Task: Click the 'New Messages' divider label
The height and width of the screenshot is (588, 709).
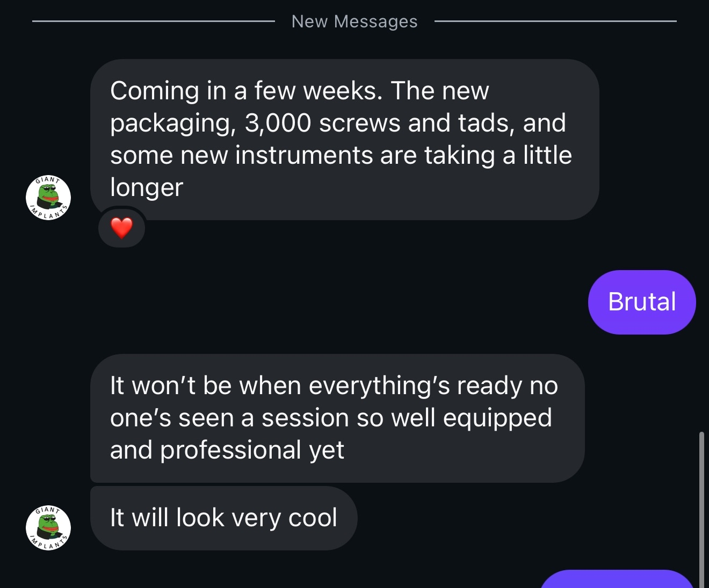Action: click(x=354, y=21)
